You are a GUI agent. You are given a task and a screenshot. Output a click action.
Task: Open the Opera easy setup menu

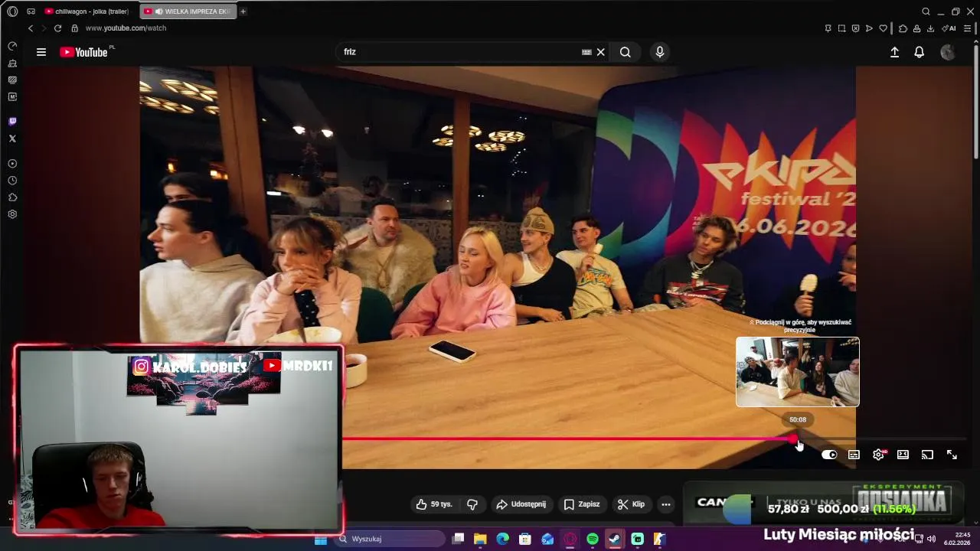967,28
